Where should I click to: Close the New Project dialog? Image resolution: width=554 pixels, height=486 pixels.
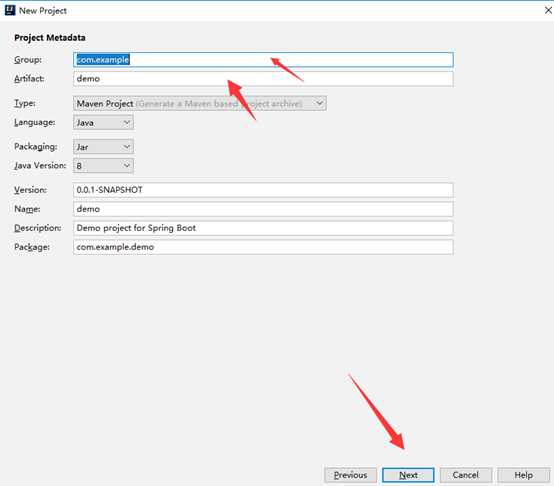point(548,10)
